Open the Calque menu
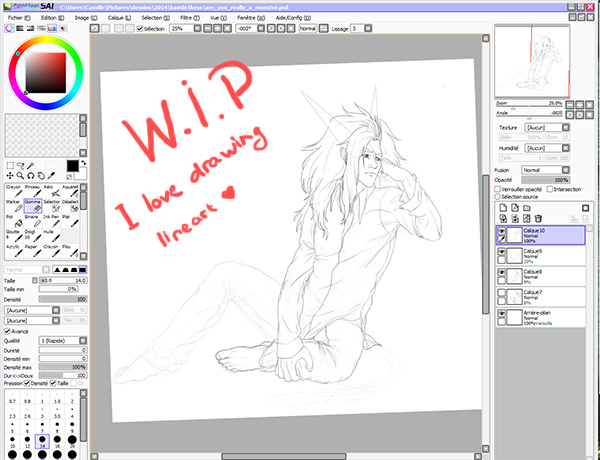Viewport: 600px width, 460px height. click(x=119, y=18)
